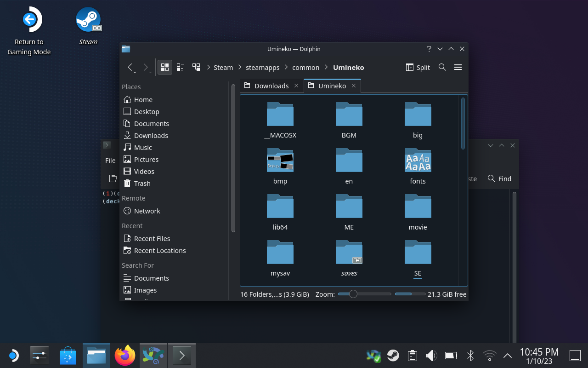Go back in Dolphin navigation

pos(131,68)
